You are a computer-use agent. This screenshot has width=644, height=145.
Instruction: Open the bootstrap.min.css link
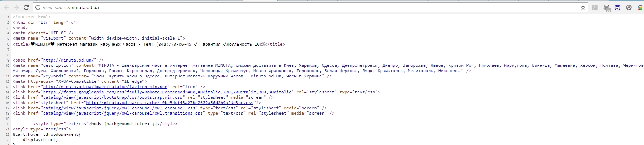[113, 98]
